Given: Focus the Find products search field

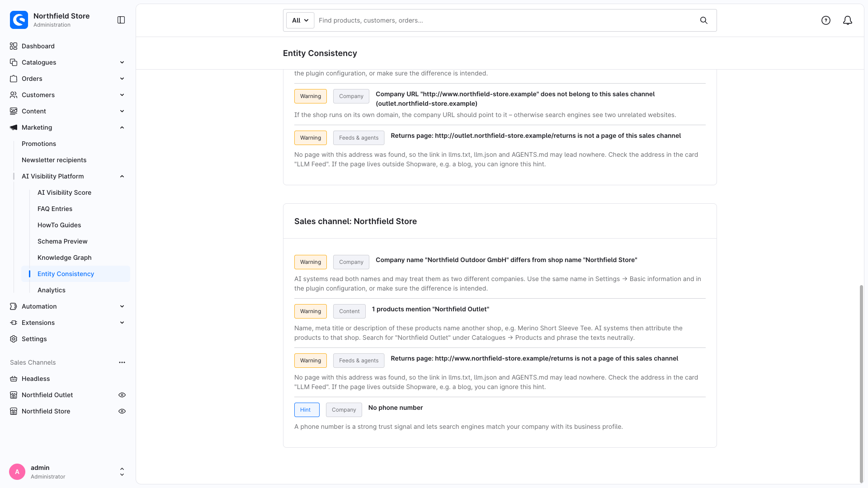Looking at the screenshot, I should [x=505, y=20].
